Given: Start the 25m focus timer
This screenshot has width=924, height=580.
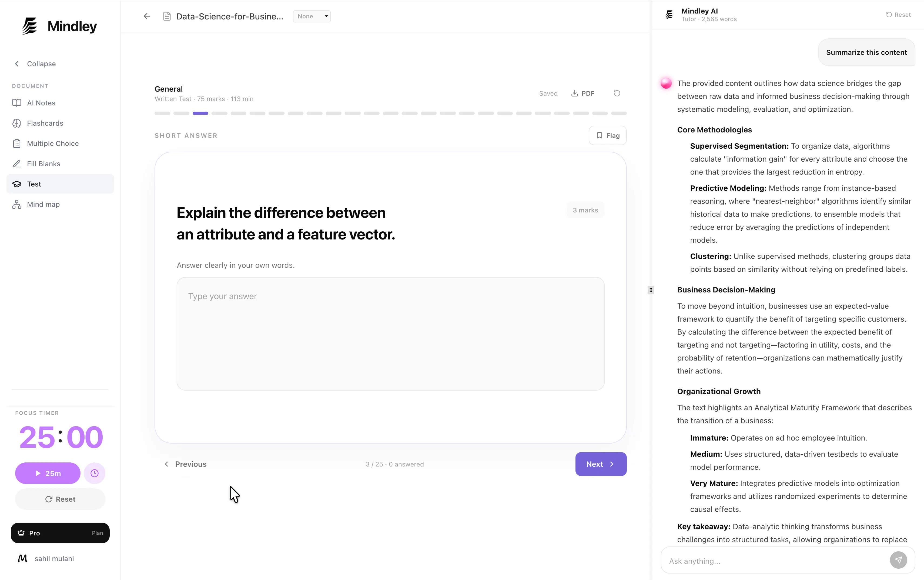Looking at the screenshot, I should pos(48,473).
